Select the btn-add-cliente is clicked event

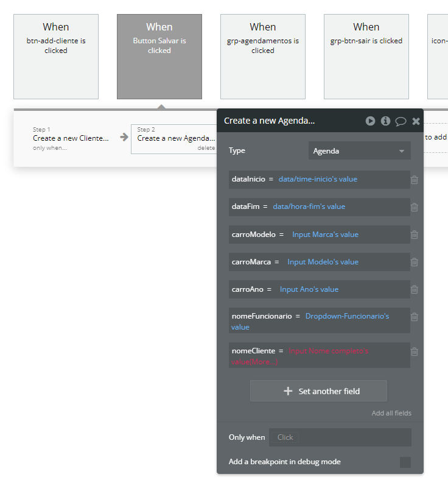coord(56,56)
